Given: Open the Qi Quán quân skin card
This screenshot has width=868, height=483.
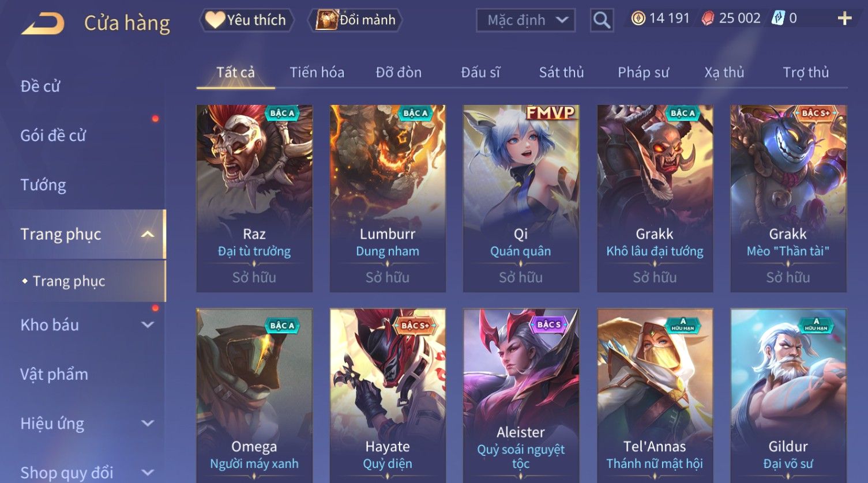Looking at the screenshot, I should click(521, 198).
